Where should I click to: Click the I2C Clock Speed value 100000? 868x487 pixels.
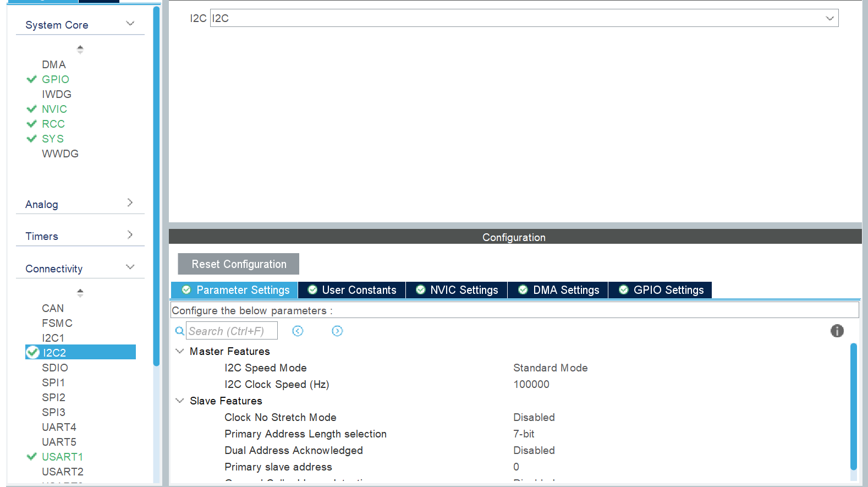(531, 384)
